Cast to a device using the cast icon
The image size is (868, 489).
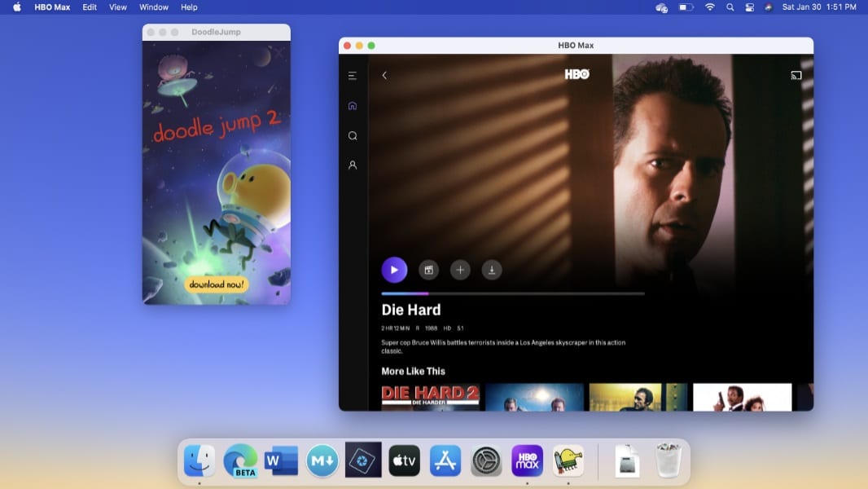click(x=796, y=75)
